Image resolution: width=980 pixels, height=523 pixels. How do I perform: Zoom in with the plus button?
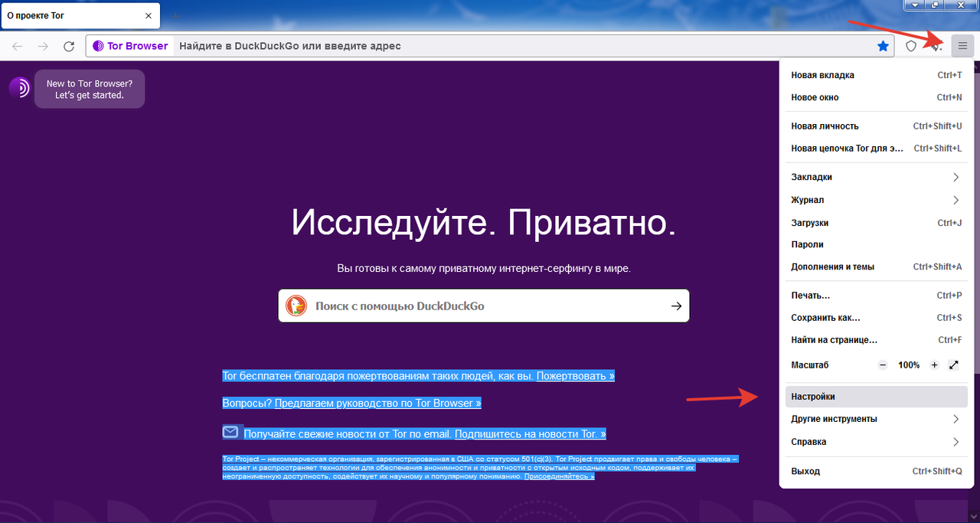point(934,365)
